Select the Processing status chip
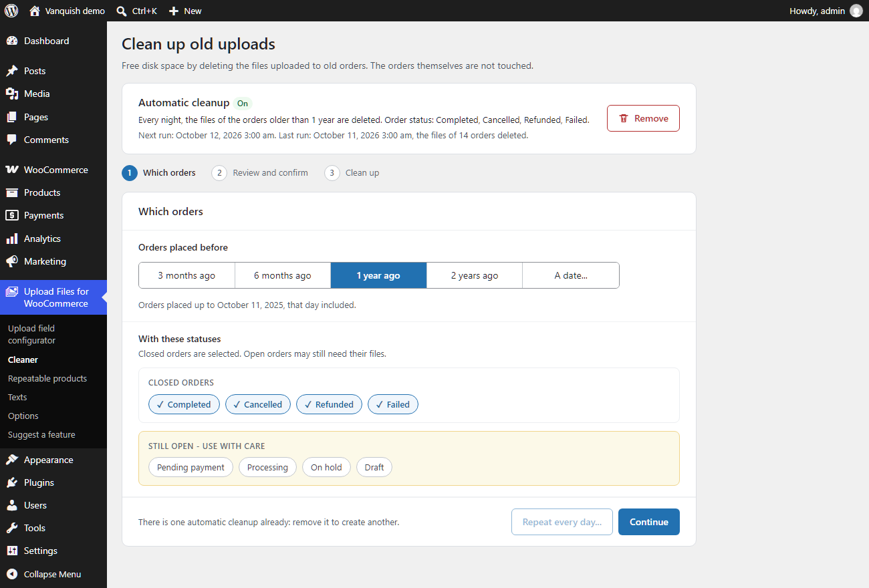This screenshot has width=869, height=588. (x=267, y=467)
